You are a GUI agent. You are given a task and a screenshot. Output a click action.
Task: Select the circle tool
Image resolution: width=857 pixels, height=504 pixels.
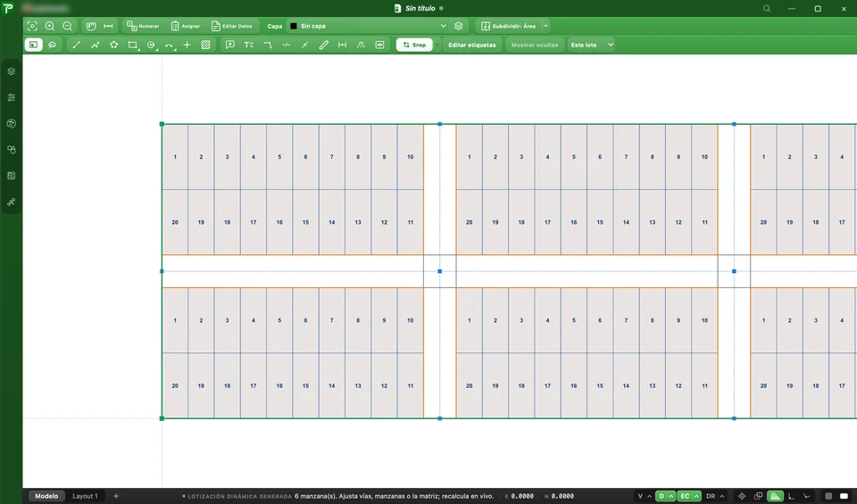[152, 45]
